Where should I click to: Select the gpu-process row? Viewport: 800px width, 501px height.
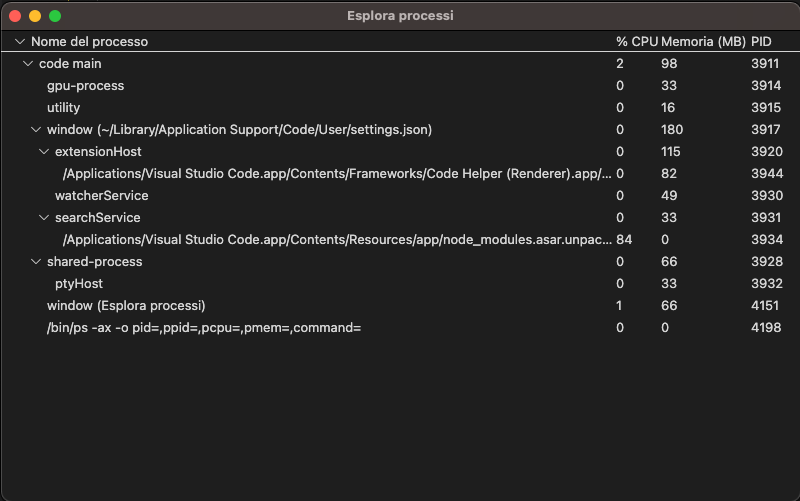400,86
